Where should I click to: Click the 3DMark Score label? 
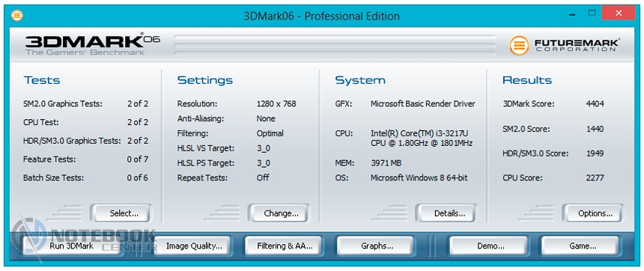528,104
